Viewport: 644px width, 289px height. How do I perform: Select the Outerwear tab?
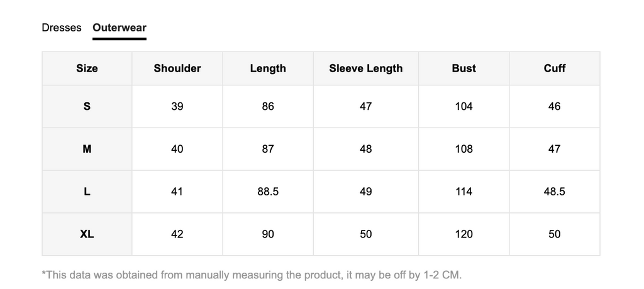coord(119,28)
